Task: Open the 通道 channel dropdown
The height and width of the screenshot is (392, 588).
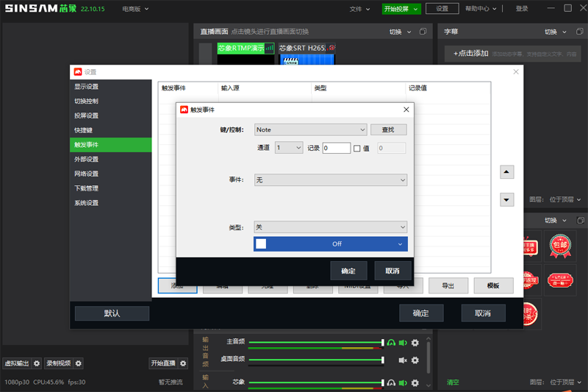Action: click(x=289, y=148)
